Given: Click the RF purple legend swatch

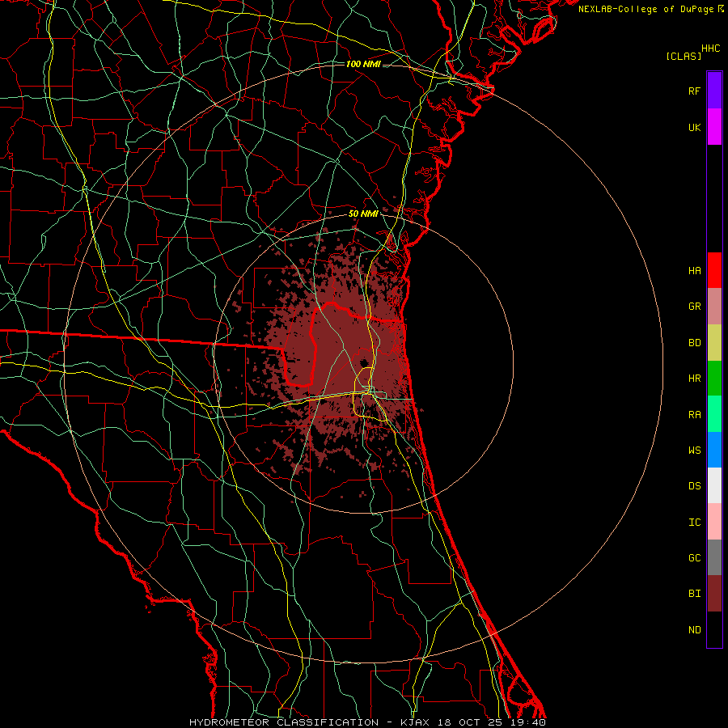Looking at the screenshot, I should pyautogui.click(x=714, y=91).
